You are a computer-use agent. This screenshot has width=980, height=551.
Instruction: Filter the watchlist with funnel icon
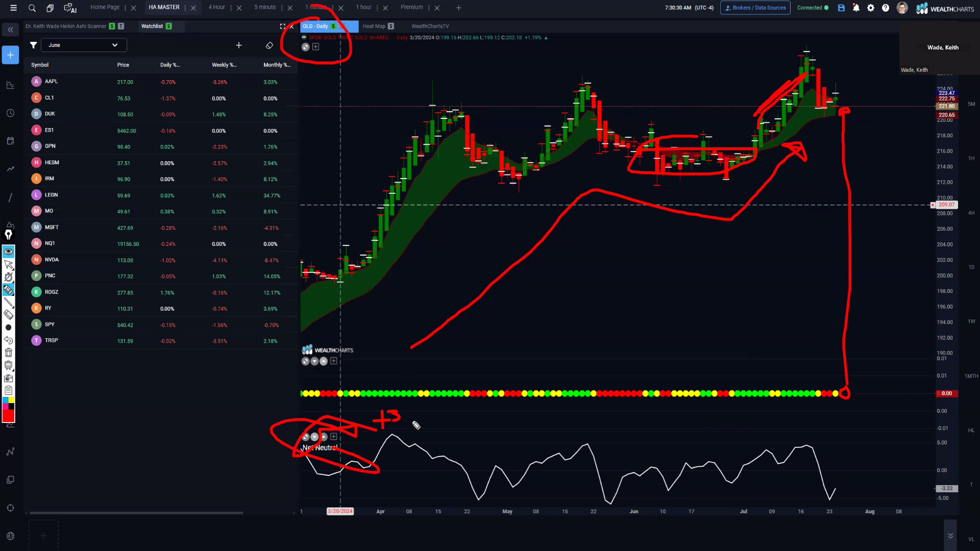tap(33, 45)
